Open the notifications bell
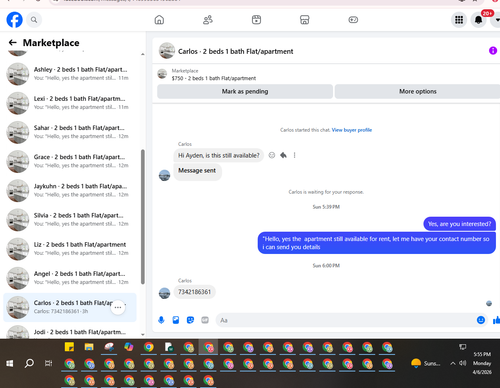Viewport: 500px width, 388px height. click(478, 20)
